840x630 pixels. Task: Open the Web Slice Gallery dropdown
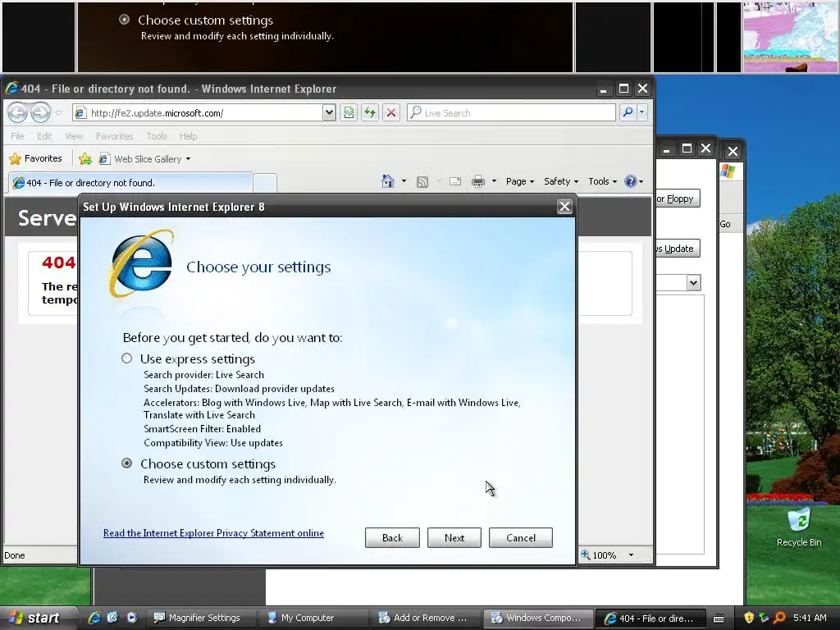[145, 159]
